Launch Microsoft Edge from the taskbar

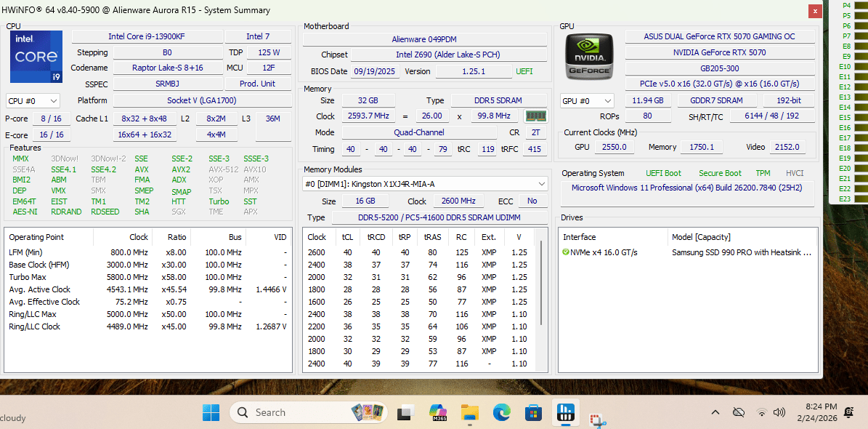pyautogui.click(x=501, y=412)
